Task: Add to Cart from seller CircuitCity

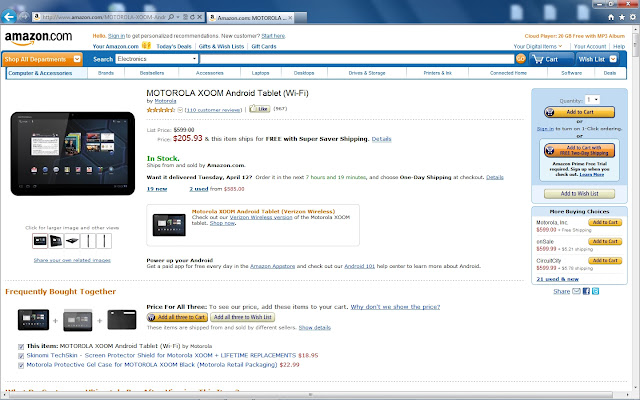Action: pyautogui.click(x=605, y=260)
